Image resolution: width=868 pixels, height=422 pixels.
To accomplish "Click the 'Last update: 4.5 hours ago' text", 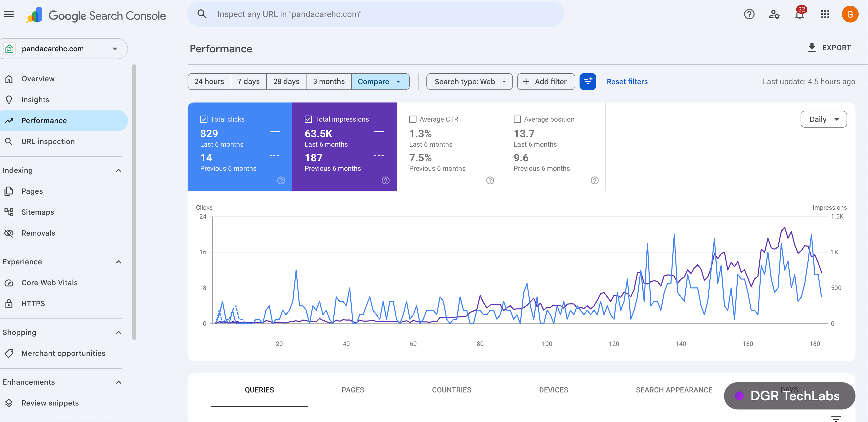I will click(809, 82).
